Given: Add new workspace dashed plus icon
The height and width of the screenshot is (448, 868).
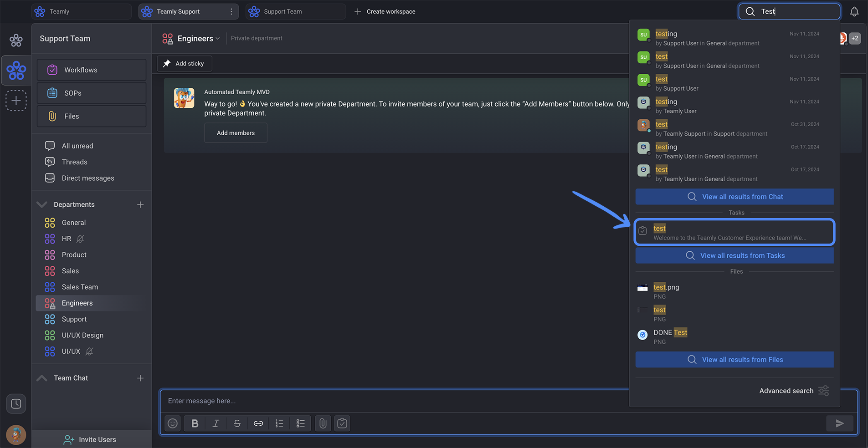Looking at the screenshot, I should click(16, 100).
